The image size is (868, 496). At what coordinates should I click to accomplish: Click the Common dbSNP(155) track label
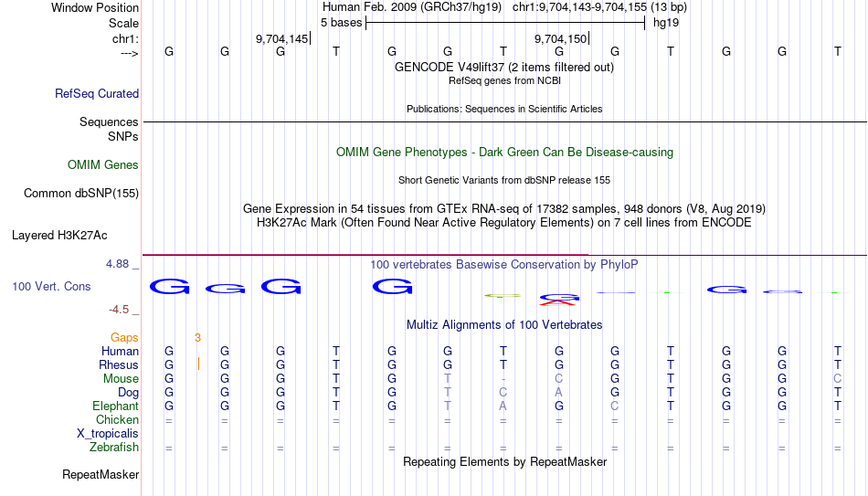coord(80,194)
